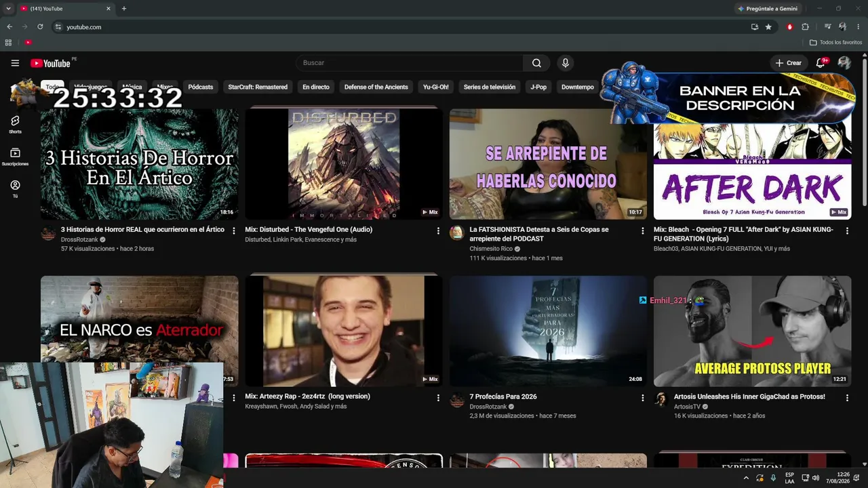Screen dimensions: 868x488
Task: Select the J-Pop filter chip
Action: [x=538, y=87]
